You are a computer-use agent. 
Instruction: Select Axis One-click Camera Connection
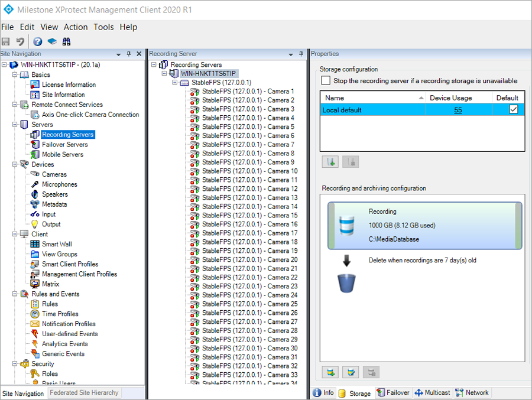pyautogui.click(x=90, y=115)
